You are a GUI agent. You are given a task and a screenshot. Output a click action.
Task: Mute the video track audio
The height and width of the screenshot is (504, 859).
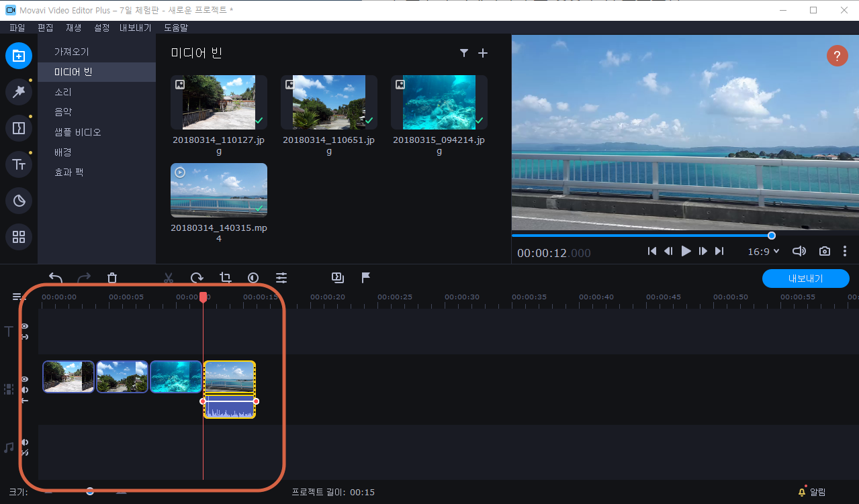(x=25, y=390)
